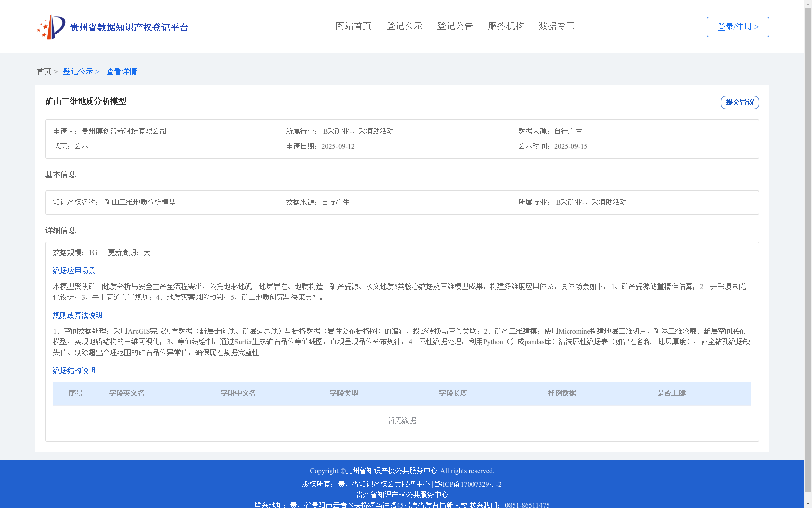This screenshot has height=508, width=812.
Task: Click the 字段英文名 column header
Action: pos(127,393)
